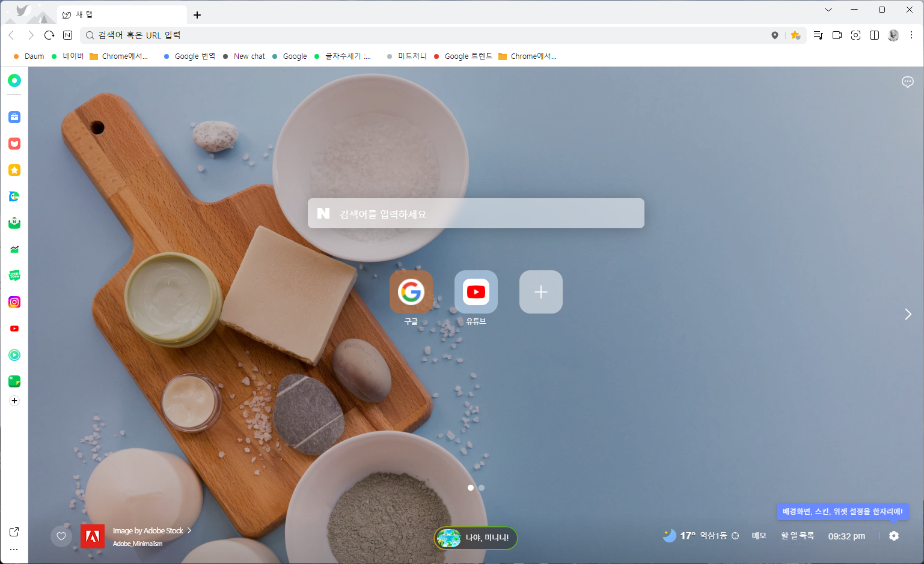This screenshot has height=564, width=924.
Task: Open new tab settings gear icon
Action: 894,536
